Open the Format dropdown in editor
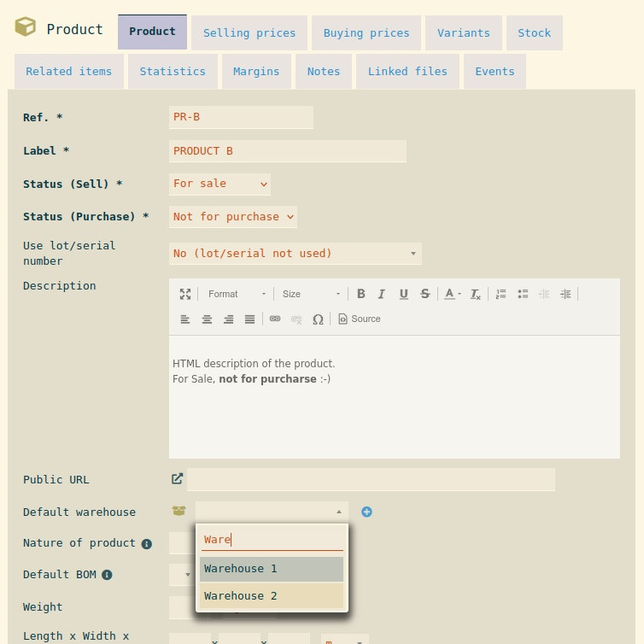 [x=237, y=294]
